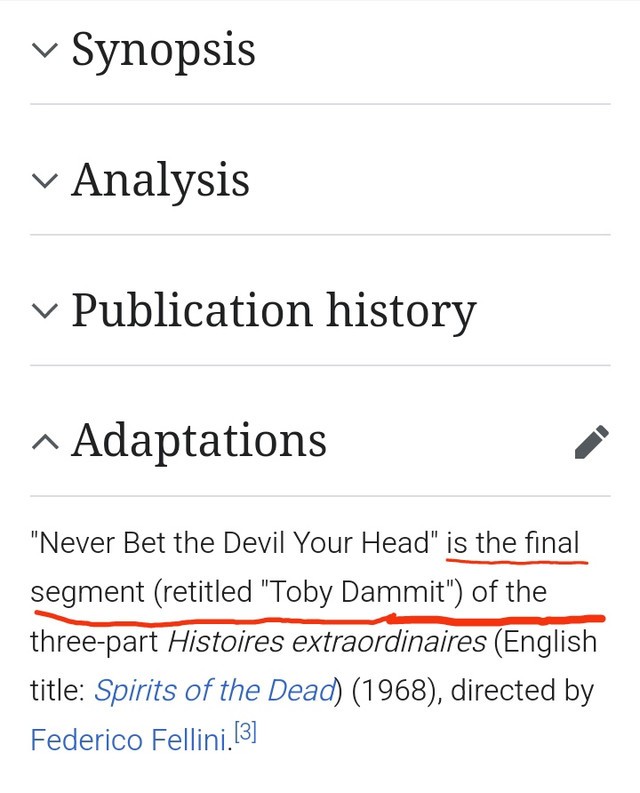Collapse Adaptations using its upward chevron
This screenshot has width=640, height=793.
[45, 442]
